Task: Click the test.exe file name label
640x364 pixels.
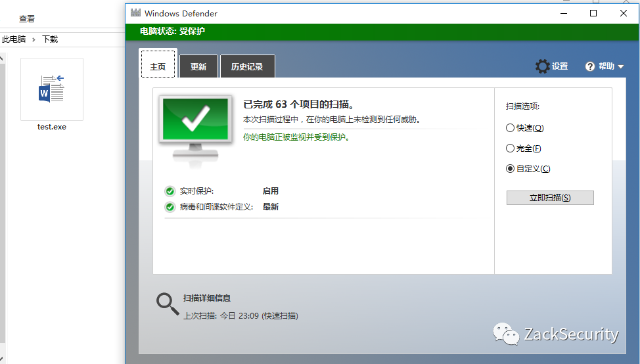Action: (x=52, y=127)
